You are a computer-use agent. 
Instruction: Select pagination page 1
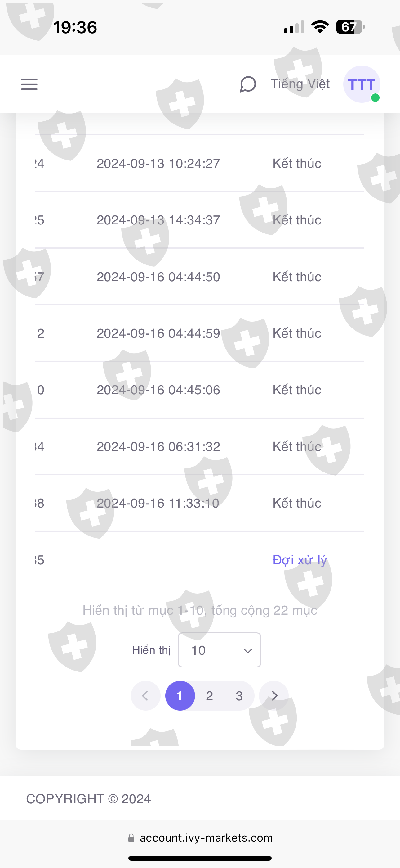[x=180, y=696]
